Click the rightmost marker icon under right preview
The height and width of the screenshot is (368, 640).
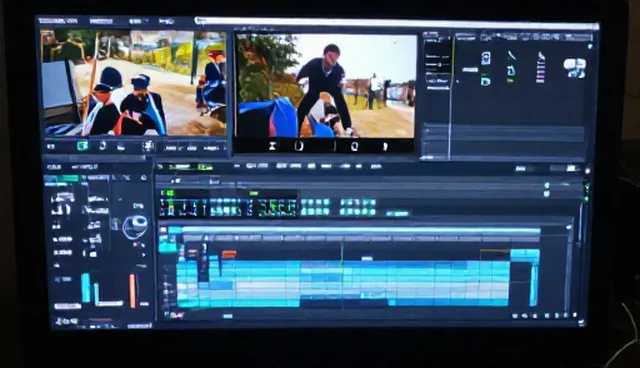point(385,146)
